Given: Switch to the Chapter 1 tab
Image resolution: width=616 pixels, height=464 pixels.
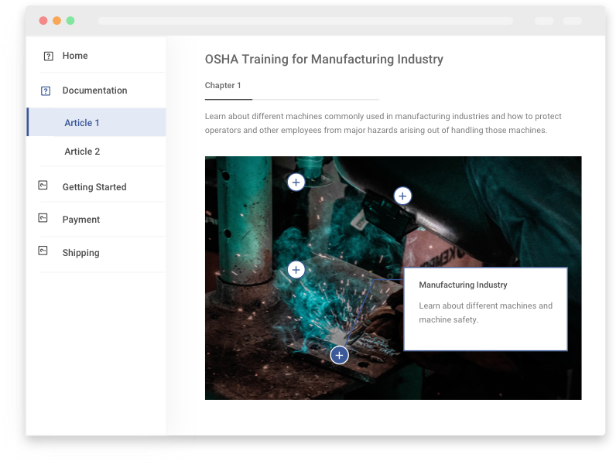Looking at the screenshot, I should click(x=223, y=86).
